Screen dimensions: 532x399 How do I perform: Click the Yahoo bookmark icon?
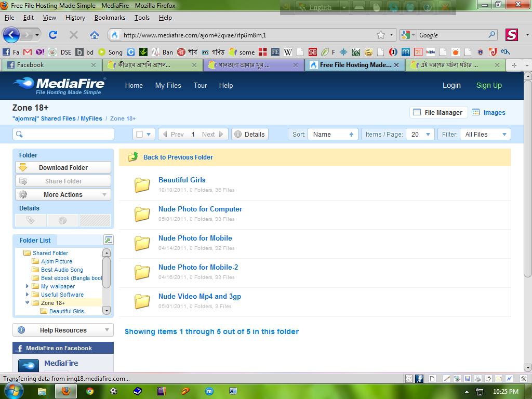click(x=40, y=52)
